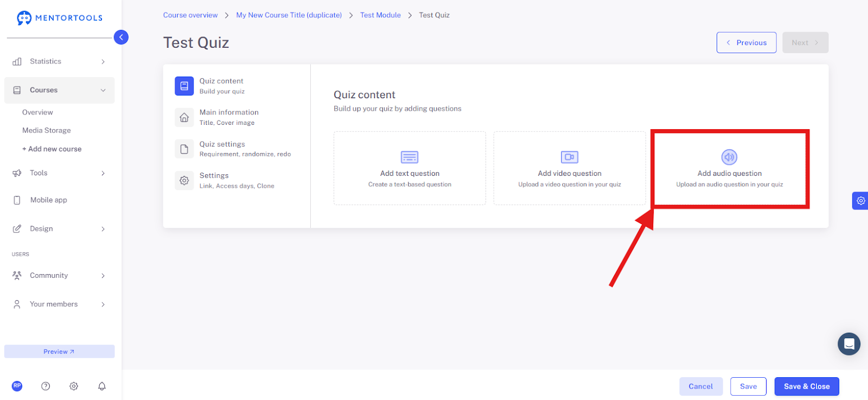
Task: Open Media Storage in sidebar
Action: coord(47,130)
